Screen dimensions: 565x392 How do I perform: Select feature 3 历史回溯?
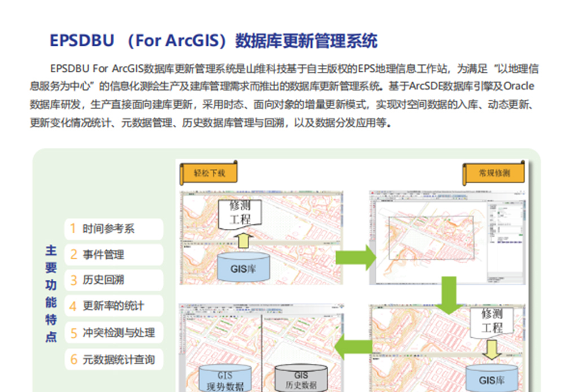[114, 280]
